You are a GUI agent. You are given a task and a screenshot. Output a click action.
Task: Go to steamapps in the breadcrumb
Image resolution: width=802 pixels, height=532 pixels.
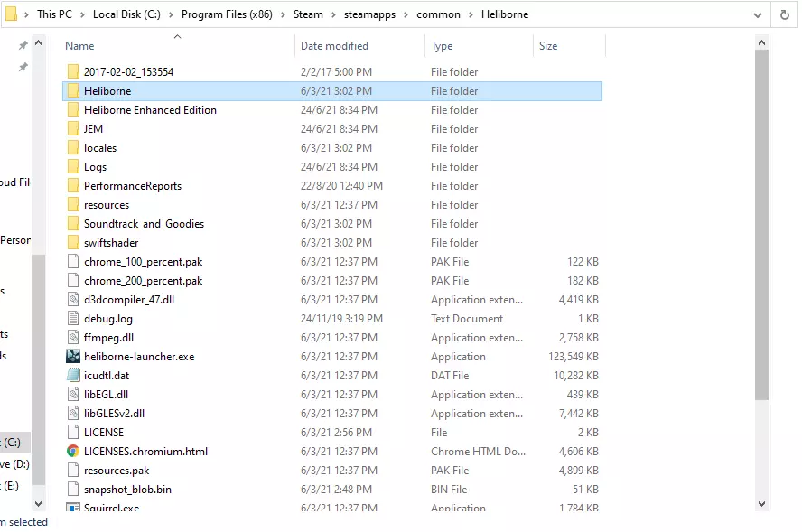369,14
